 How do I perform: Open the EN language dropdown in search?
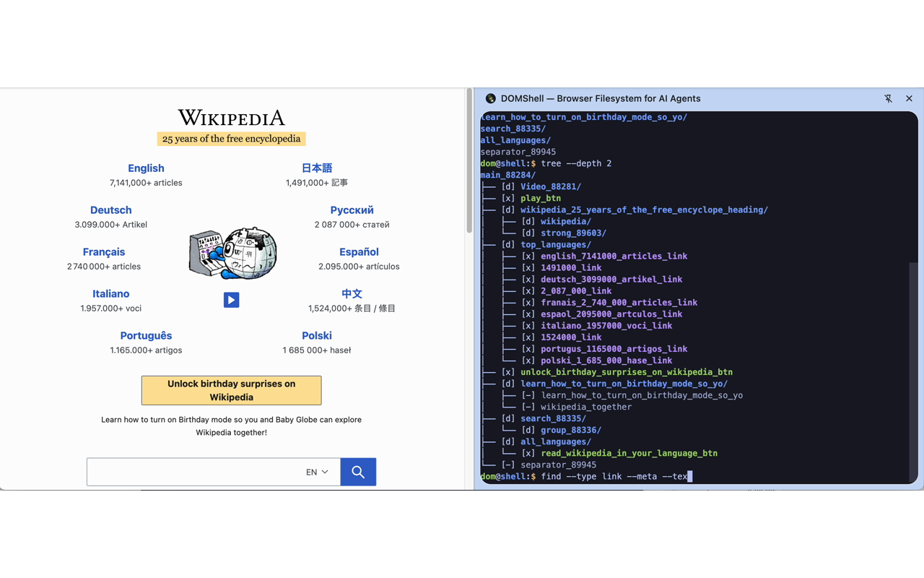pyautogui.click(x=317, y=472)
